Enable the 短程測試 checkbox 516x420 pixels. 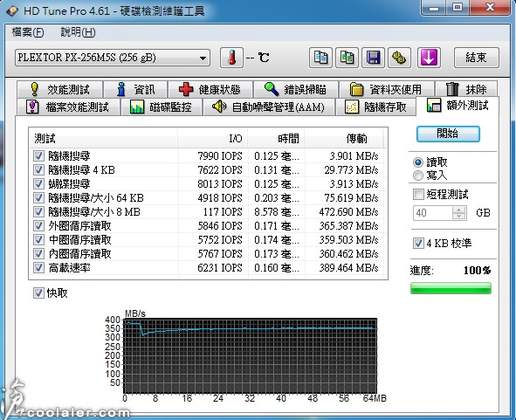point(418,194)
